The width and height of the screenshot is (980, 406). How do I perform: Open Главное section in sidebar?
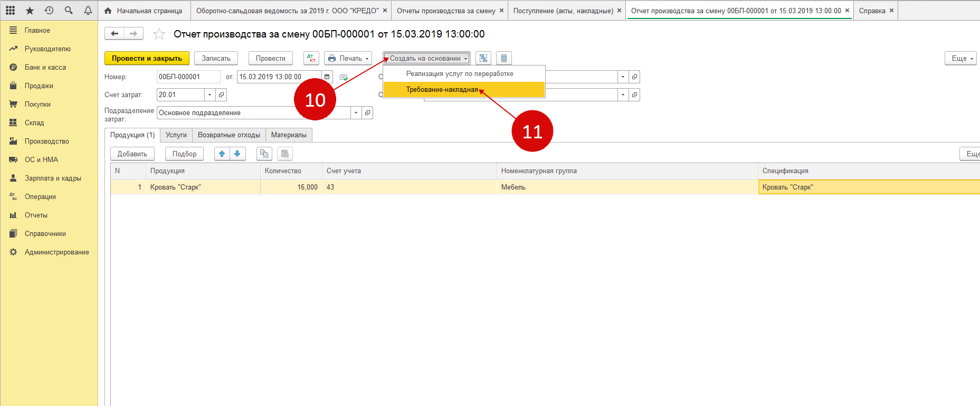click(37, 31)
